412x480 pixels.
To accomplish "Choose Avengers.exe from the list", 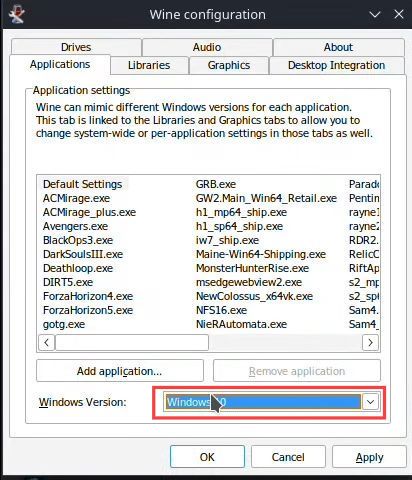I will click(x=75, y=226).
